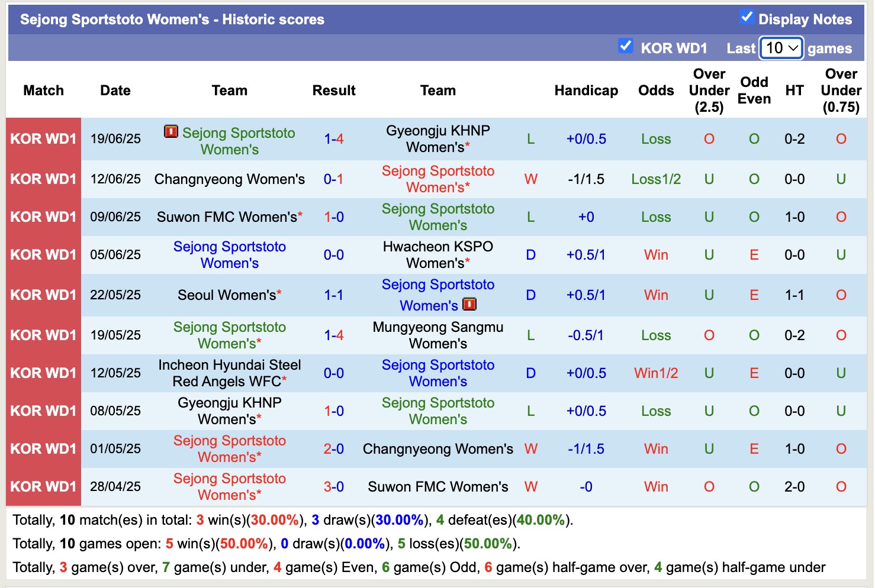Click the KOR WD1 label on the first row
The image size is (875, 588).
point(43,139)
